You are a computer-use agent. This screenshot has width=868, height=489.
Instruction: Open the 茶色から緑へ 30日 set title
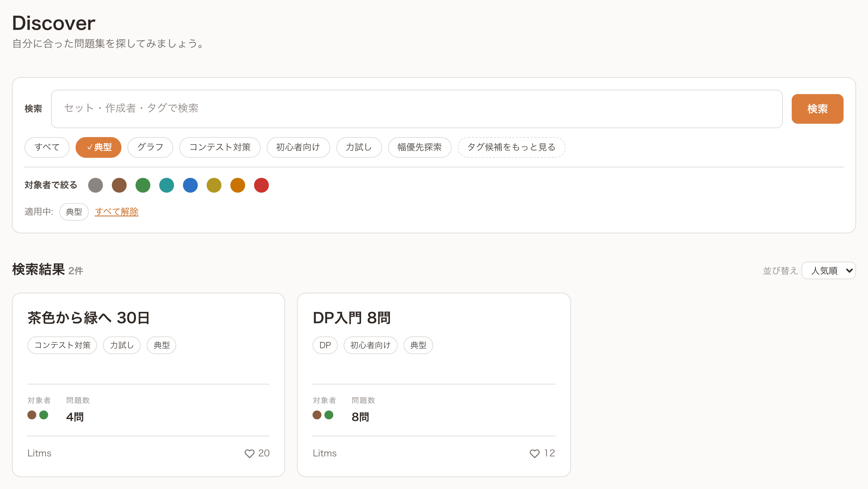point(89,318)
